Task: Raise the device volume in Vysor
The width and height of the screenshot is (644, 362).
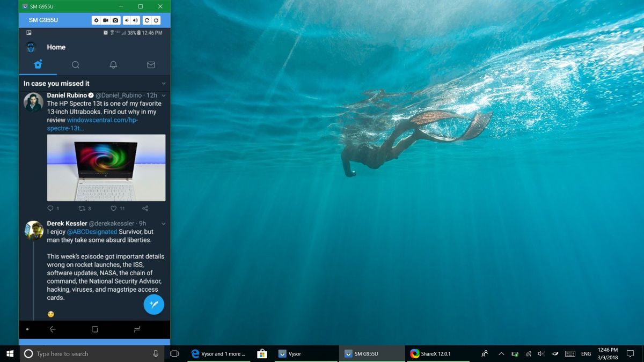Action: pos(136,20)
